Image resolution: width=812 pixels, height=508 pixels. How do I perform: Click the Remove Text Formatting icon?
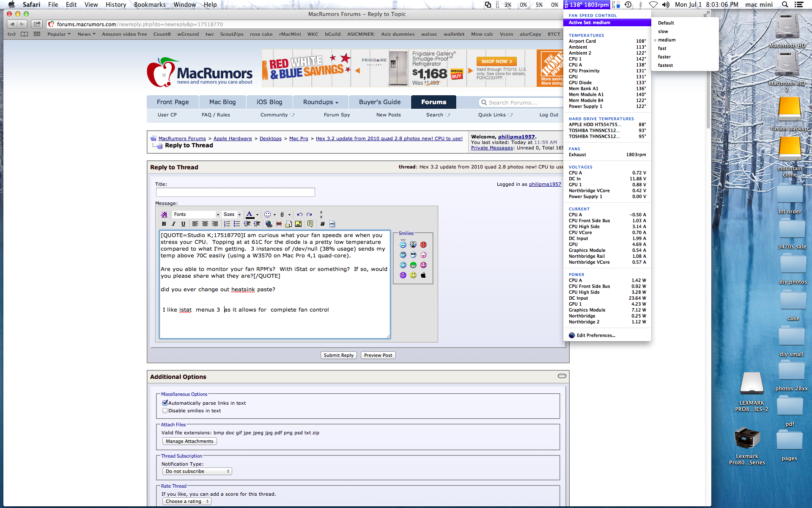point(164,215)
